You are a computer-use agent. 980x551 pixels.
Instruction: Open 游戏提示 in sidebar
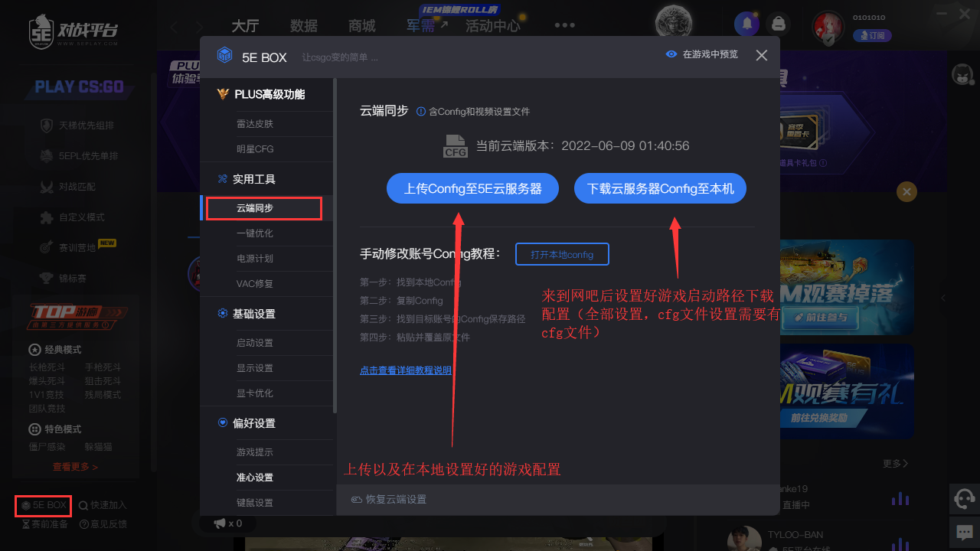[255, 452]
